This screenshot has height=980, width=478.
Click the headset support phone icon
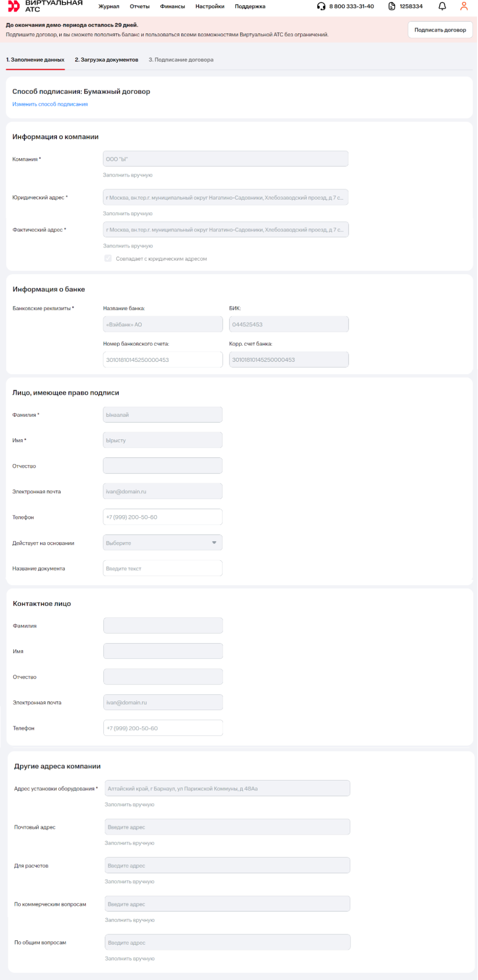tap(321, 6)
